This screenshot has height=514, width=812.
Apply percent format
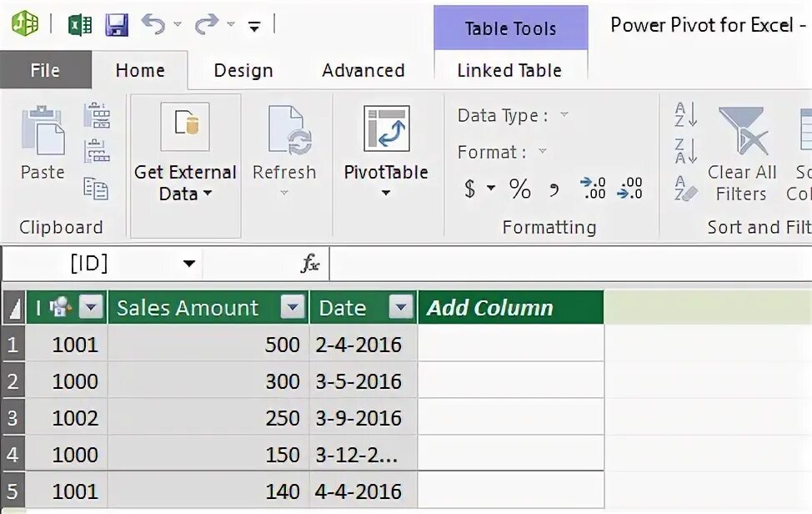tap(520, 189)
